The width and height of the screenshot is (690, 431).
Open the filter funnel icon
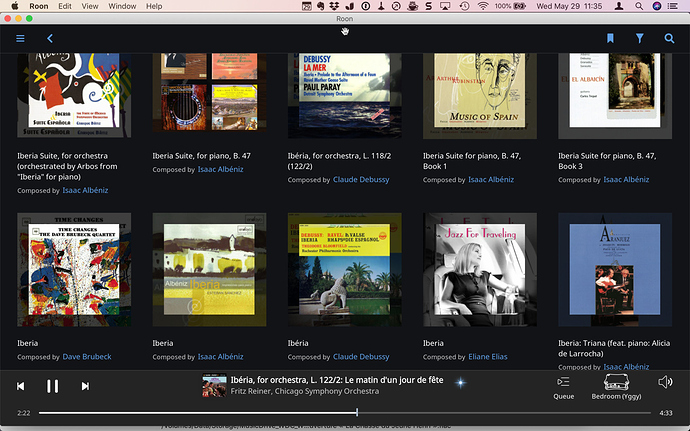[639, 38]
